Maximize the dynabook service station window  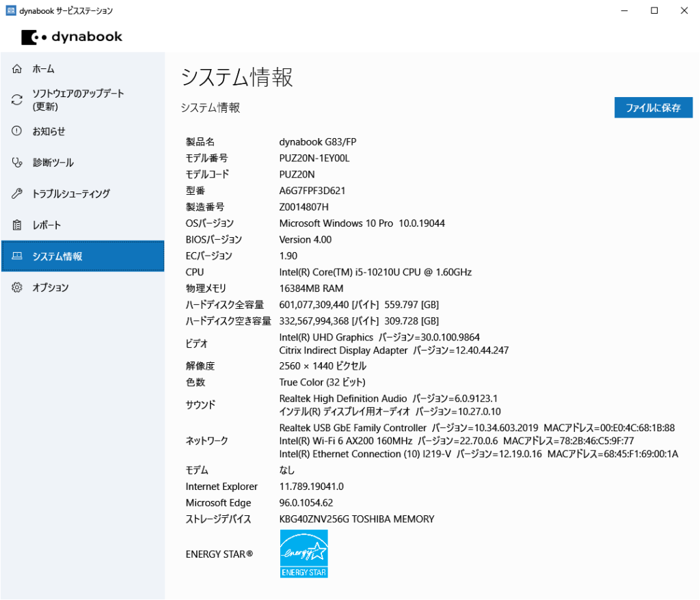click(654, 10)
